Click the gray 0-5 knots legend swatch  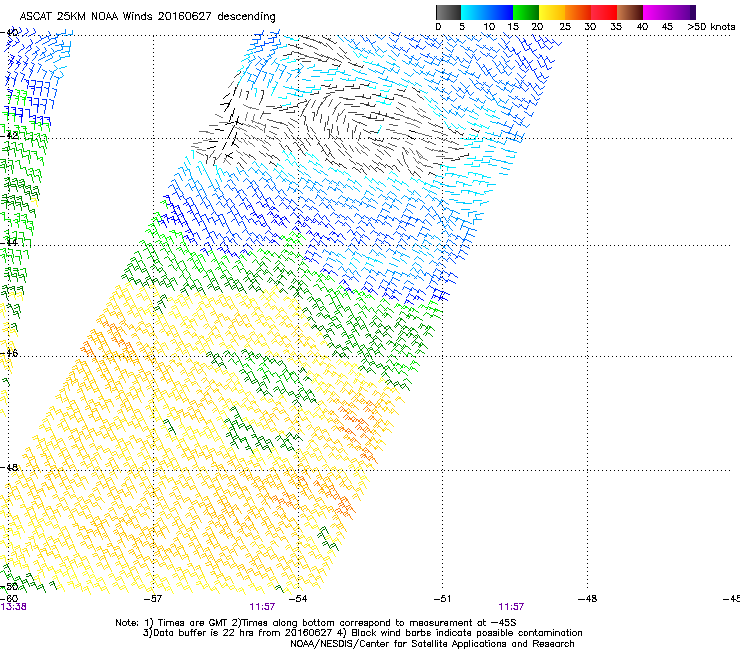448,12
